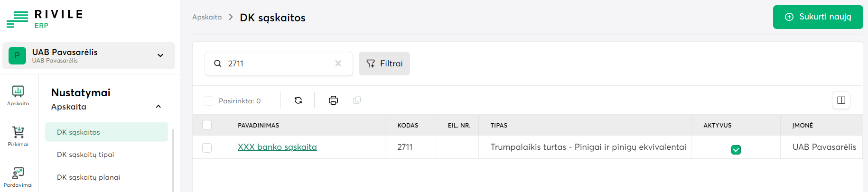The height and width of the screenshot is (192, 868).
Task: Click the search field containing 2711
Action: [278, 64]
